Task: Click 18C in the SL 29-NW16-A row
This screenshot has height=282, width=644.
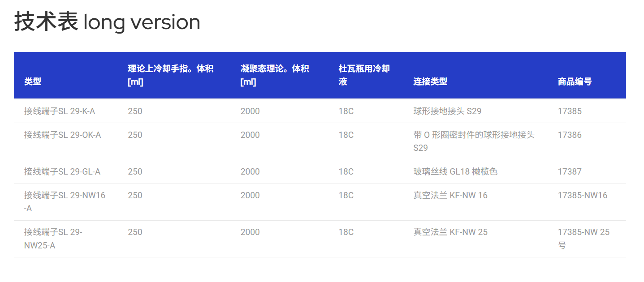Action: click(x=346, y=195)
